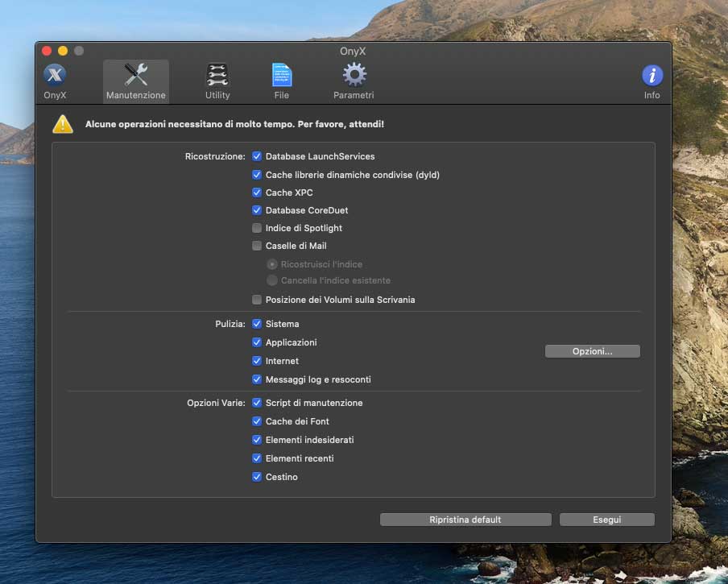
Task: Enable Caselle di Mail checkbox
Action: tap(257, 246)
